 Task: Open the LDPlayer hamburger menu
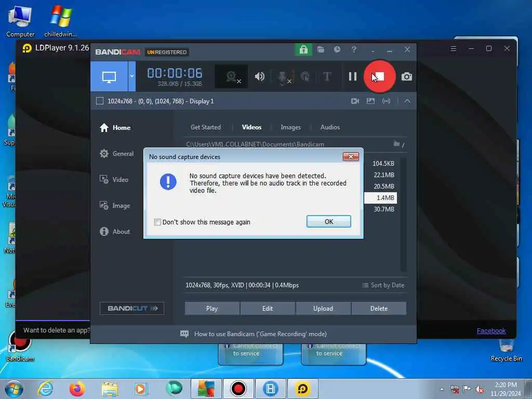tap(453, 48)
